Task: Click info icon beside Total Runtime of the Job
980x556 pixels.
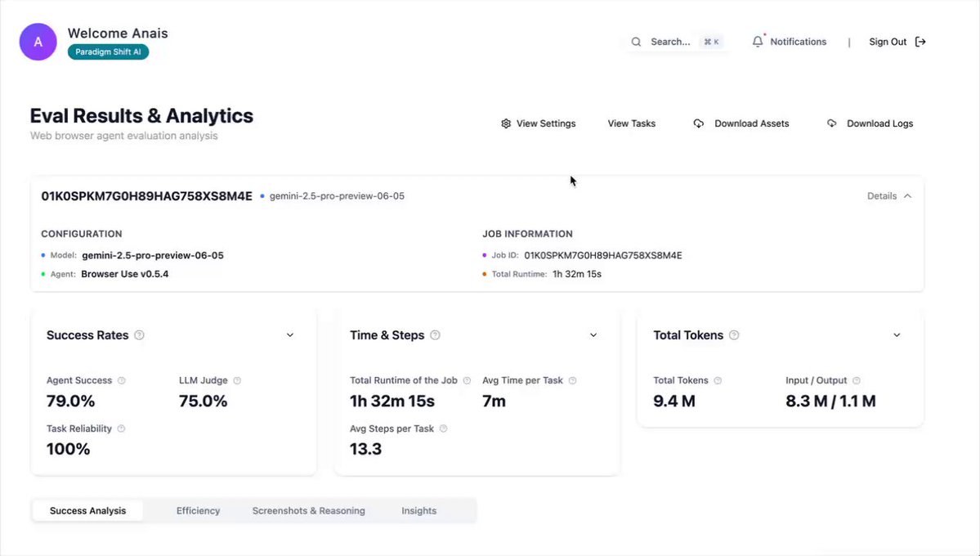Action: [x=466, y=380]
